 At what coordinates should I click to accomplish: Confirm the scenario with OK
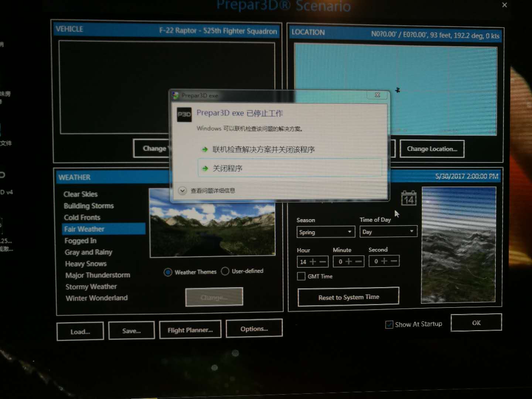pos(476,323)
